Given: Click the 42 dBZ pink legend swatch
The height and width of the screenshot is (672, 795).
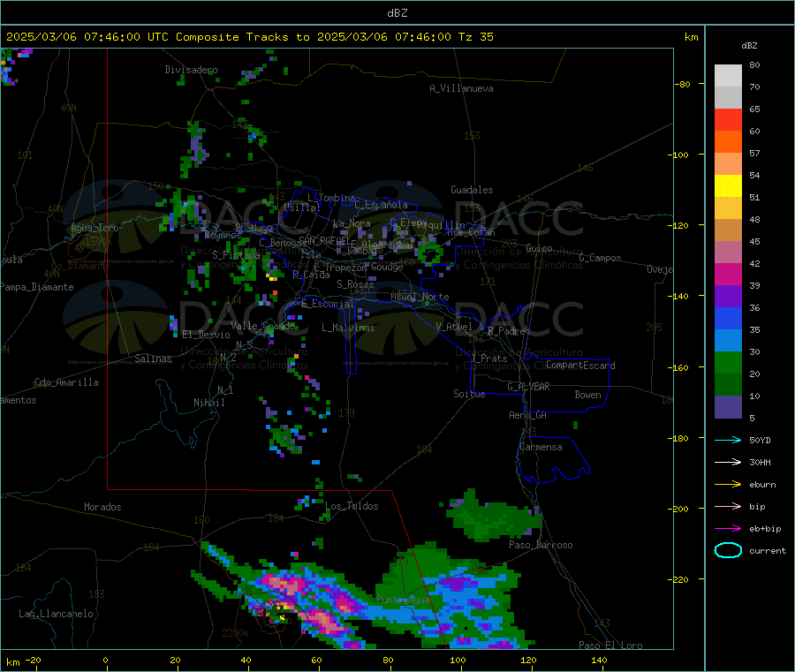Looking at the screenshot, I should (x=728, y=253).
